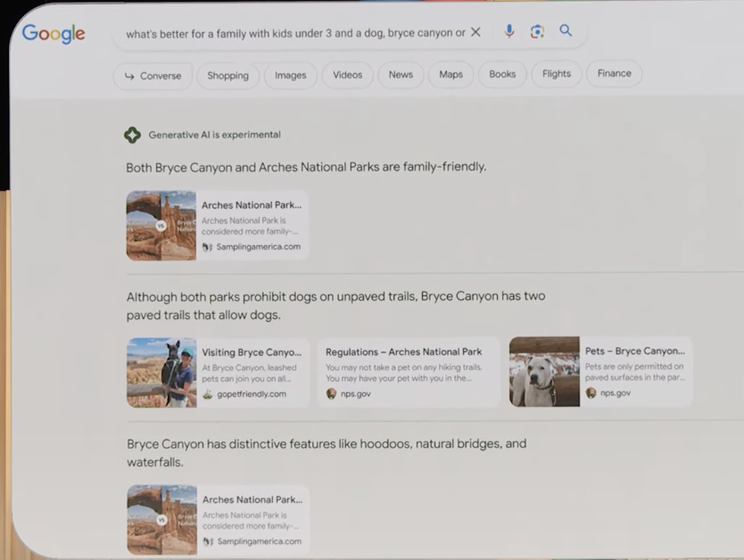The width and height of the screenshot is (744, 560).
Task: Switch to the Videos filter
Action: pos(347,74)
